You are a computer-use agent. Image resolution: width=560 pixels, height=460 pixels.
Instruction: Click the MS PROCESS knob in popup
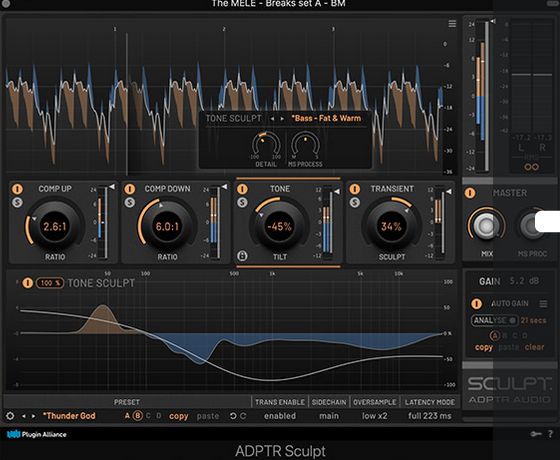click(x=305, y=146)
